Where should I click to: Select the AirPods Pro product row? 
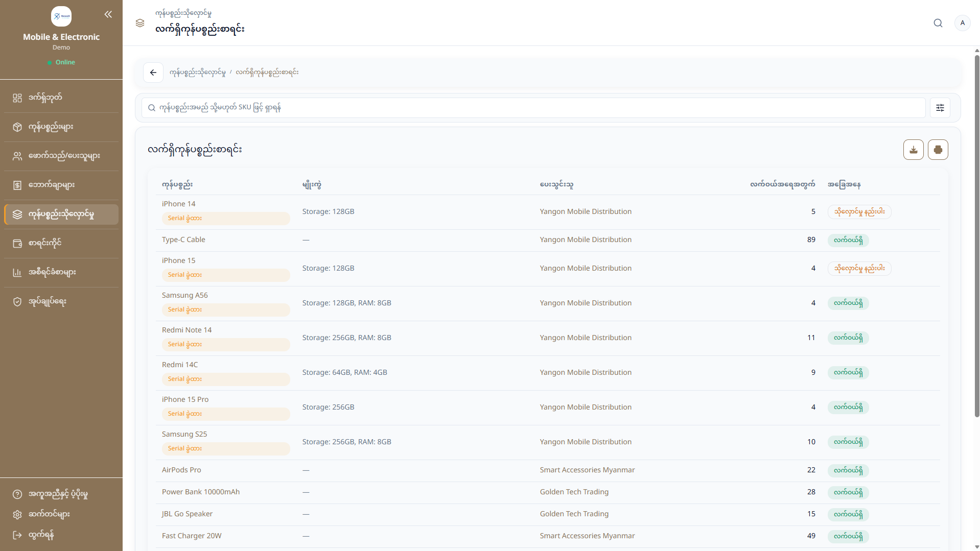tap(548, 470)
